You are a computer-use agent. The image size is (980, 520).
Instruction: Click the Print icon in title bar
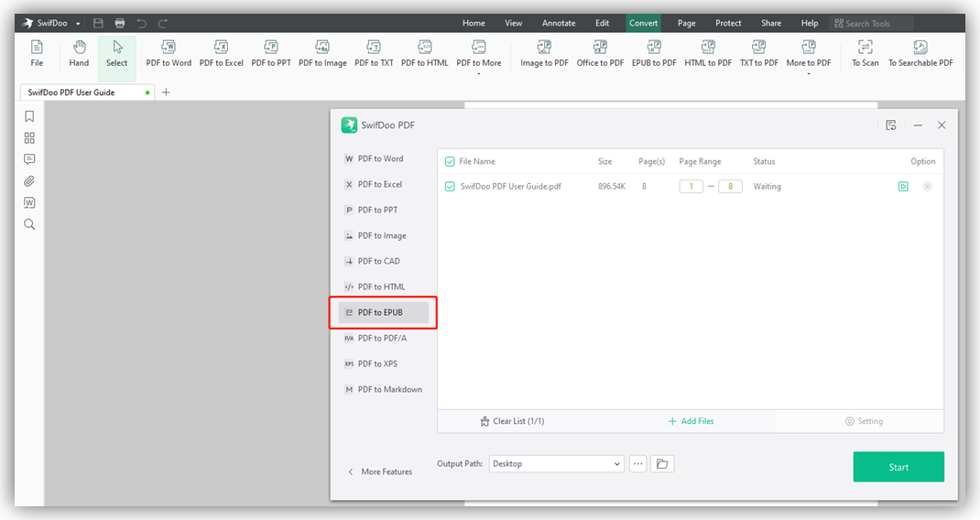(120, 23)
